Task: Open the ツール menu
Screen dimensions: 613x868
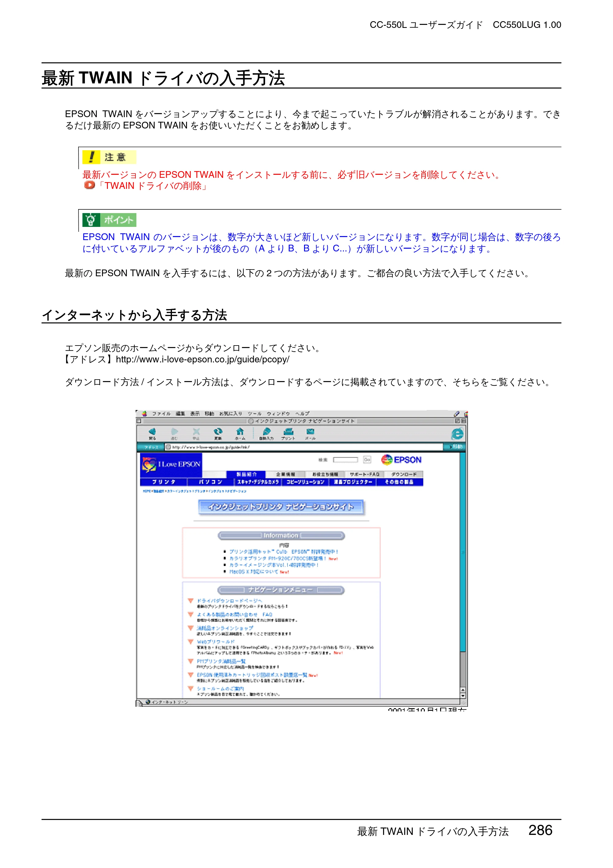Action: 255,414
